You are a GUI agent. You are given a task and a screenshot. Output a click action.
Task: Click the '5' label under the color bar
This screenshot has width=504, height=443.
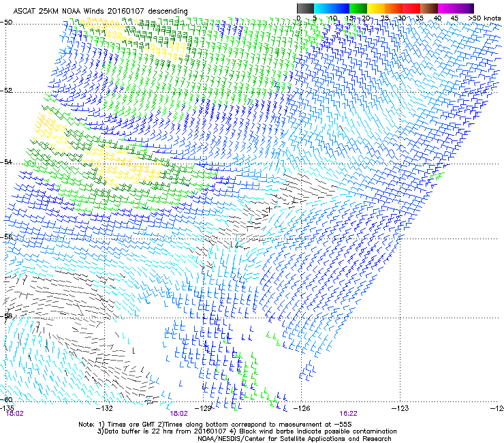tap(315, 18)
